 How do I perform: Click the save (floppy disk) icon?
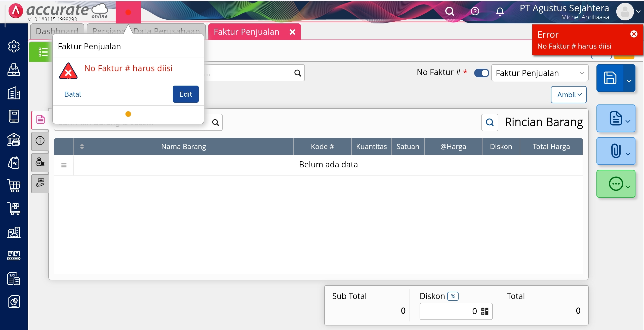click(610, 78)
